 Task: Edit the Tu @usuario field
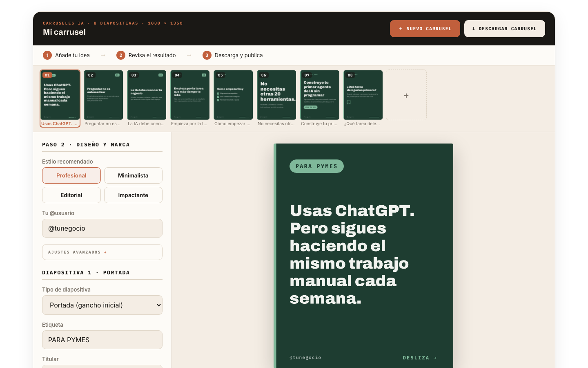point(102,228)
